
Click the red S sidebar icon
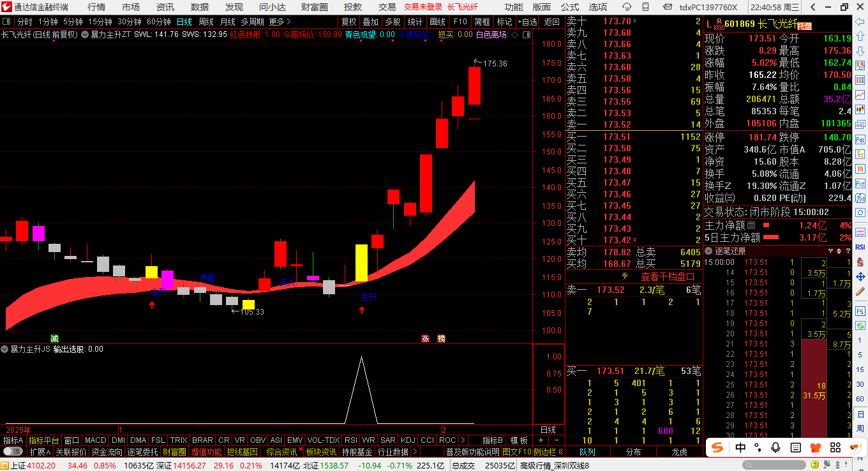(x=860, y=262)
